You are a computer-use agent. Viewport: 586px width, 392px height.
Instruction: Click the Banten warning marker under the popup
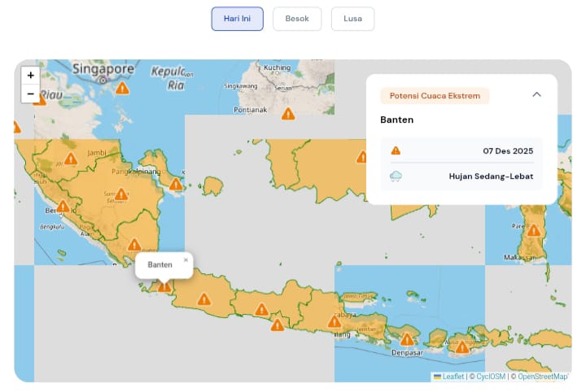click(x=164, y=285)
